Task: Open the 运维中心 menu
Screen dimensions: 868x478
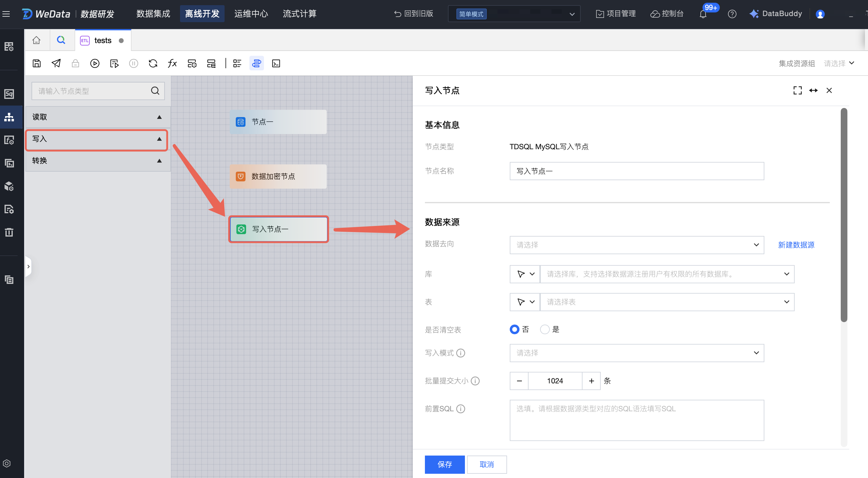Action: (x=251, y=14)
